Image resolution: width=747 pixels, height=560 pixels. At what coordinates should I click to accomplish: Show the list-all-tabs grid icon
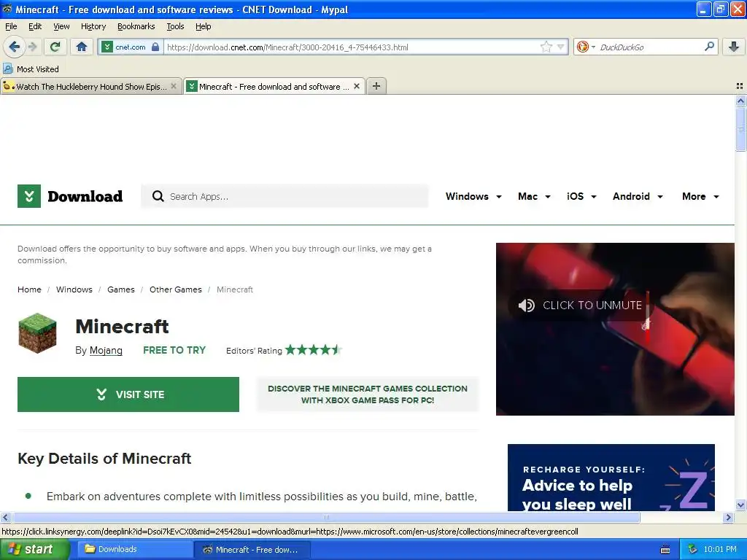click(x=740, y=86)
